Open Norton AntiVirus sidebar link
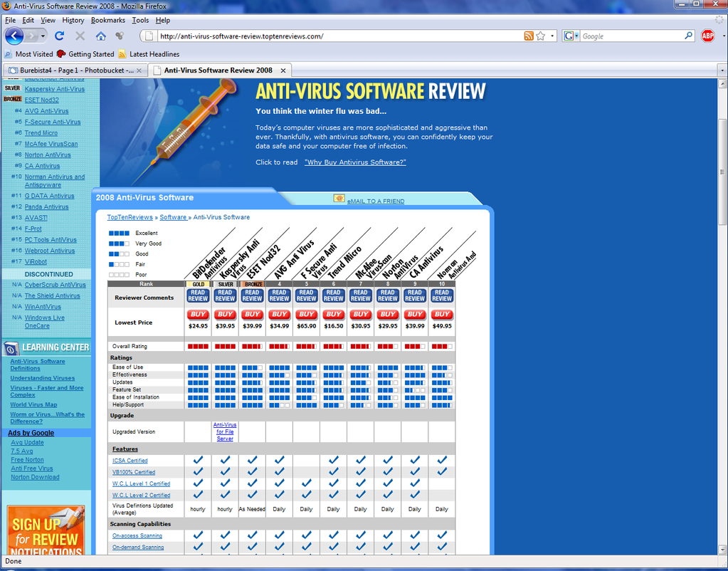728x571 pixels. (x=48, y=154)
